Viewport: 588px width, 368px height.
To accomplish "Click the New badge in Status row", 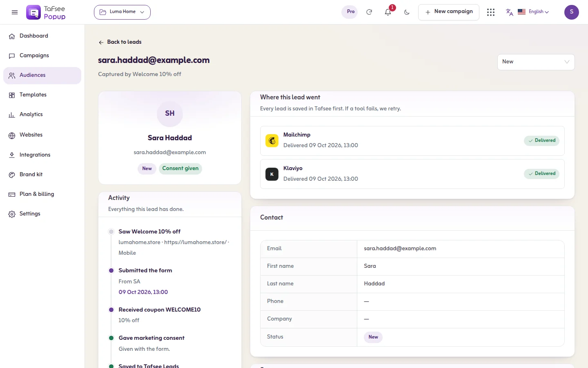I will pos(373,337).
